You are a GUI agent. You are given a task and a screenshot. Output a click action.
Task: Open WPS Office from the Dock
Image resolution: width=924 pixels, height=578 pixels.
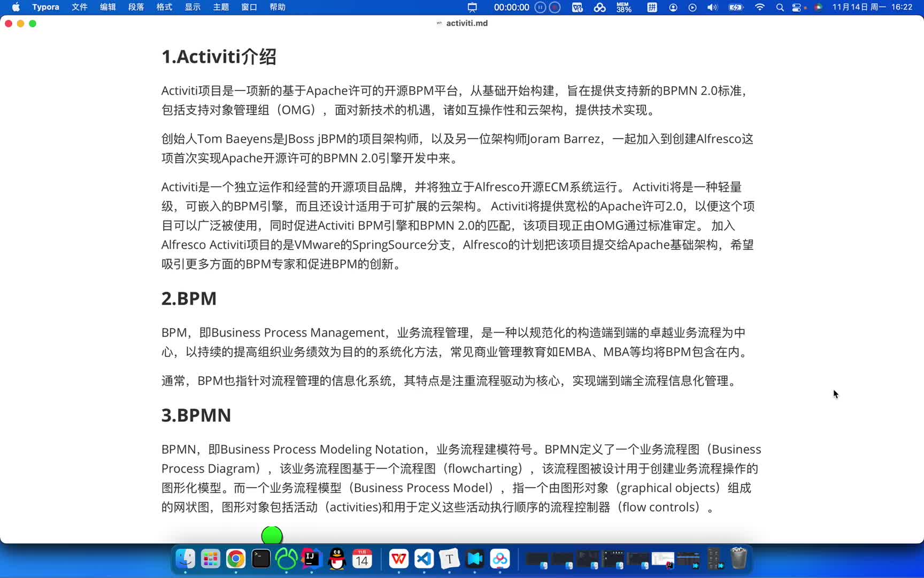pyautogui.click(x=398, y=559)
